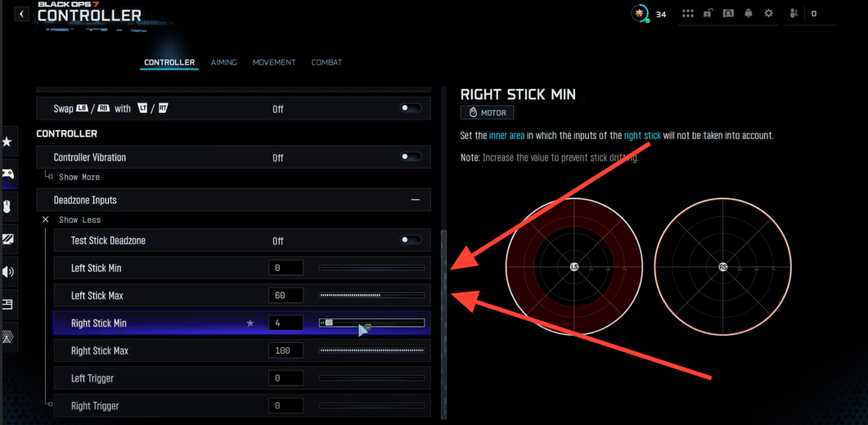Toggle Test Stick Deadzone switch
The width and height of the screenshot is (868, 425).
411,240
